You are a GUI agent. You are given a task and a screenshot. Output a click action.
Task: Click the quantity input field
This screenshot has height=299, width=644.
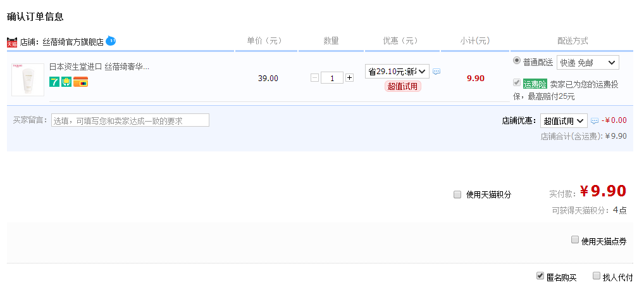point(332,78)
